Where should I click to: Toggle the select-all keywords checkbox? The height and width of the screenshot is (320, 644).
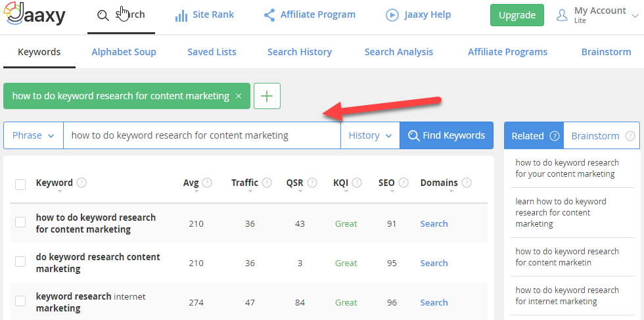point(20,185)
